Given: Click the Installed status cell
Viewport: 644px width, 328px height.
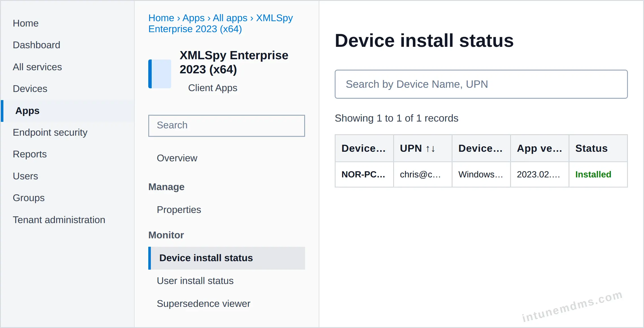Looking at the screenshot, I should click(x=598, y=174).
